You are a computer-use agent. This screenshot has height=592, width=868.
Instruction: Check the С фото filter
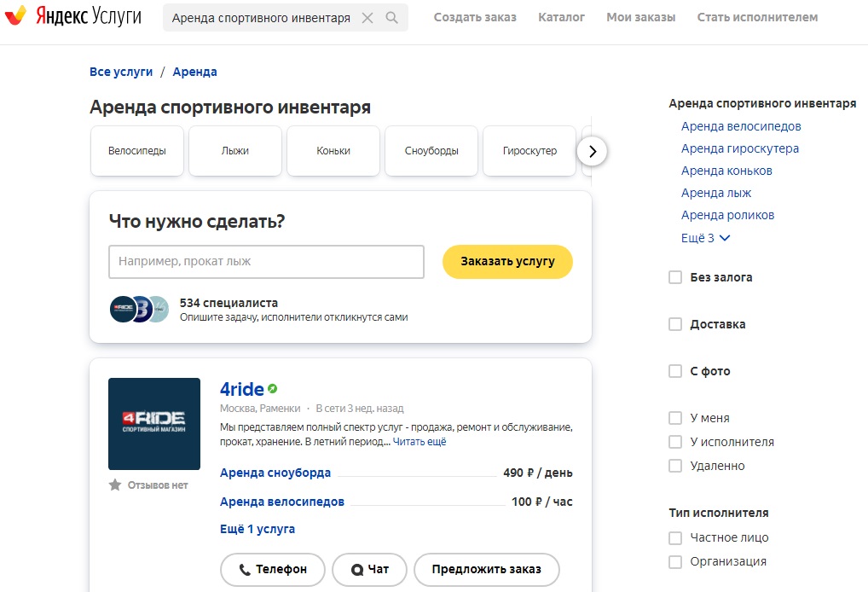pyautogui.click(x=675, y=371)
